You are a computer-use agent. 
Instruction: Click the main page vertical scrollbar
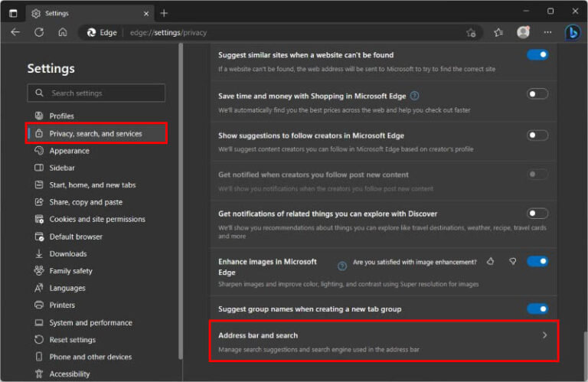click(586, 354)
